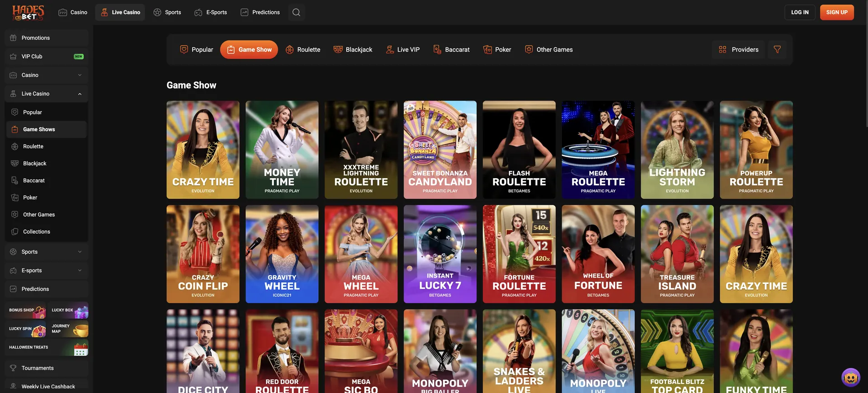The width and height of the screenshot is (868, 393).
Task: Open the Halloween Treats banner
Action: pyautogui.click(x=47, y=347)
